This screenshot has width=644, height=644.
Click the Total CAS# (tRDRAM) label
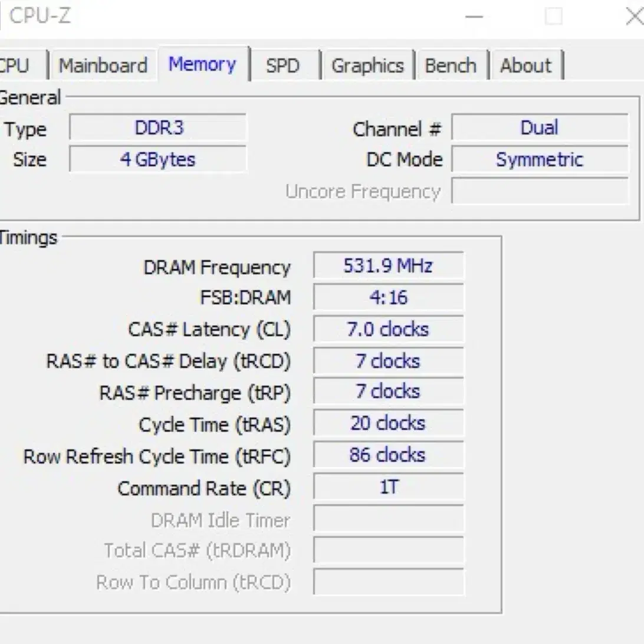[198, 551]
